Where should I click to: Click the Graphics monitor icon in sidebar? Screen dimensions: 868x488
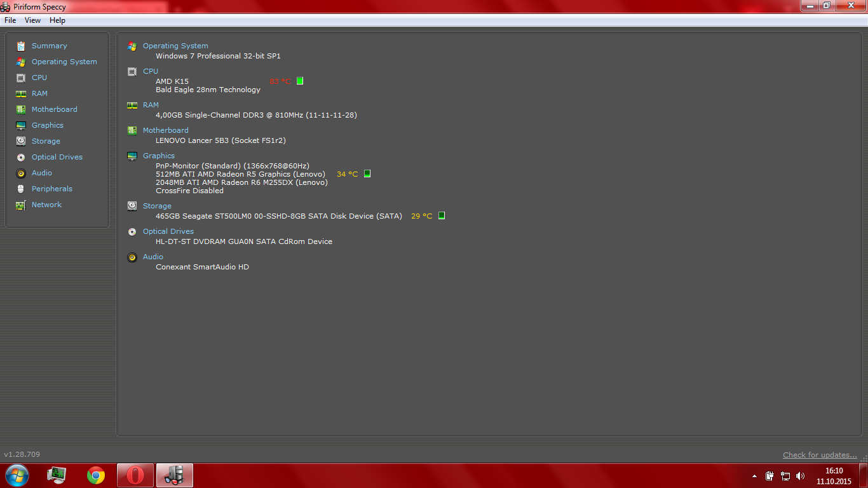pyautogui.click(x=21, y=125)
